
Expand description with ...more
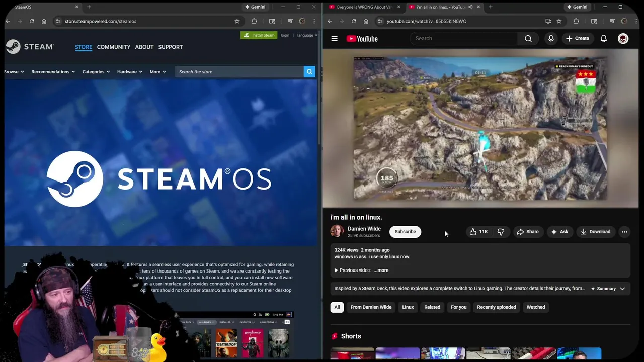(x=381, y=270)
